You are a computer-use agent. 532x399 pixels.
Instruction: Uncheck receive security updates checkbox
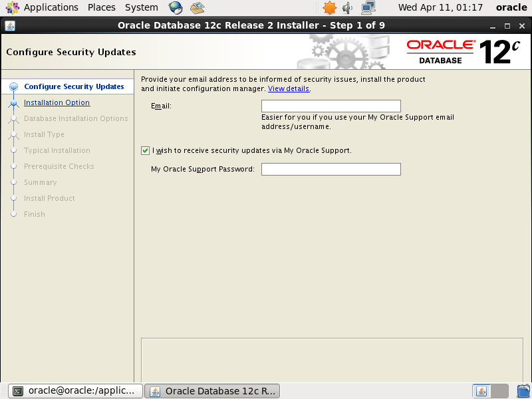[x=145, y=150]
